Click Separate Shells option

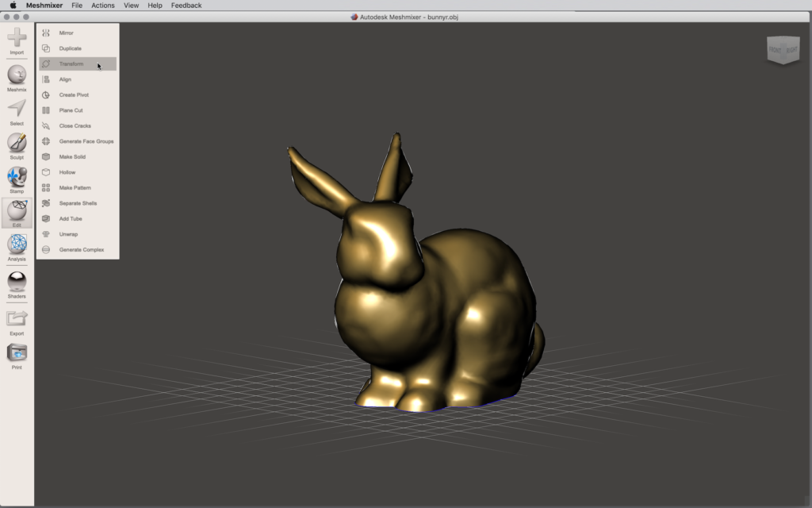click(x=78, y=203)
